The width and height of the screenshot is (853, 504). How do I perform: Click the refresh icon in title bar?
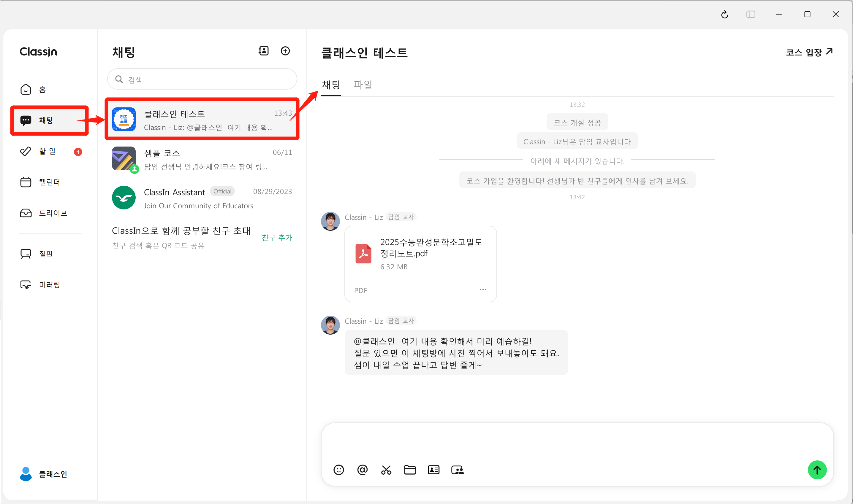click(x=724, y=14)
